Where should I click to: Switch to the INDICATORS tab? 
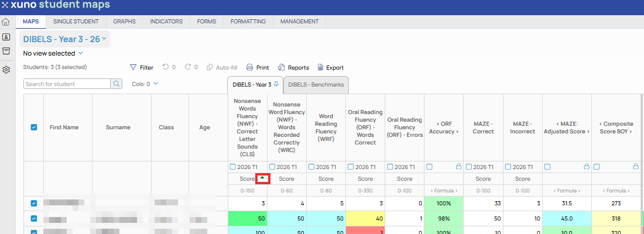tap(166, 22)
